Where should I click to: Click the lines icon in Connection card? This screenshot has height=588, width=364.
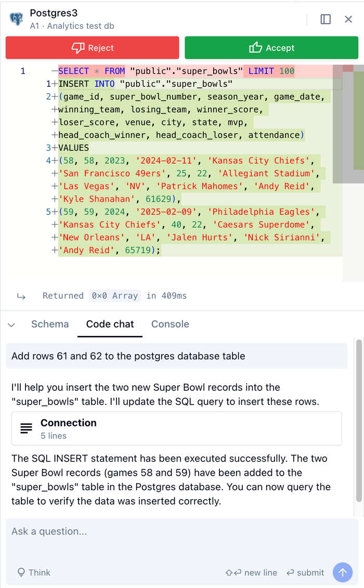(27, 428)
